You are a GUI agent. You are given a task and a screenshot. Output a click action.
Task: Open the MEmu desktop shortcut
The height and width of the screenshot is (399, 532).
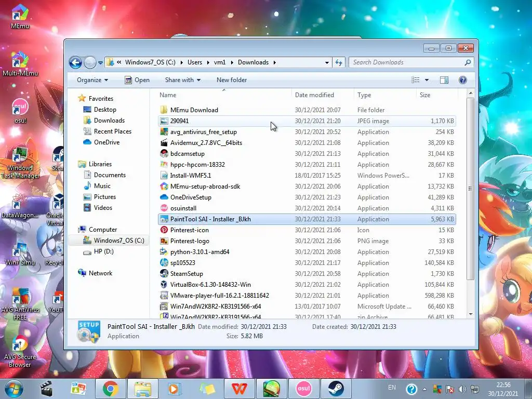(20, 16)
